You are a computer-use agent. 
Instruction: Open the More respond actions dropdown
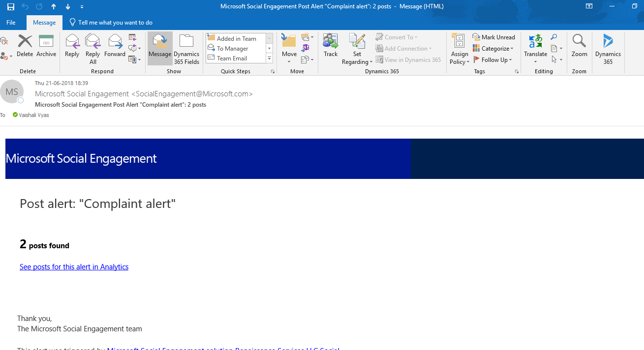(x=134, y=59)
